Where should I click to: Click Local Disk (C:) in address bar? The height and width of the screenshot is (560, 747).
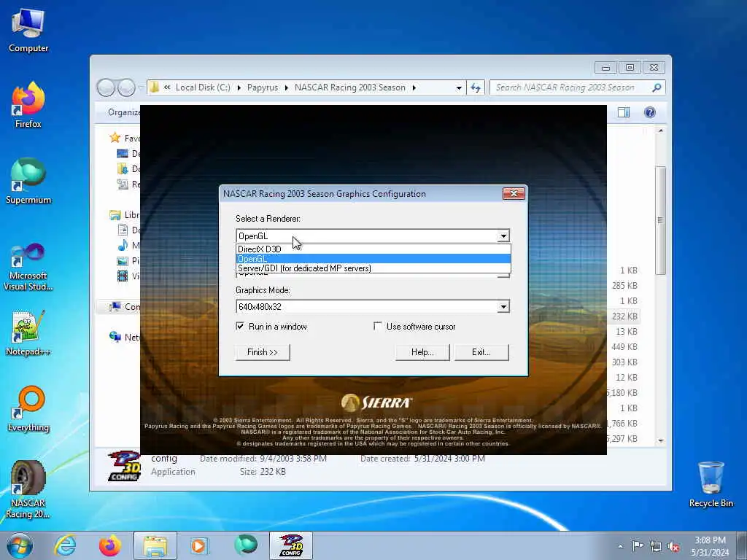point(203,87)
